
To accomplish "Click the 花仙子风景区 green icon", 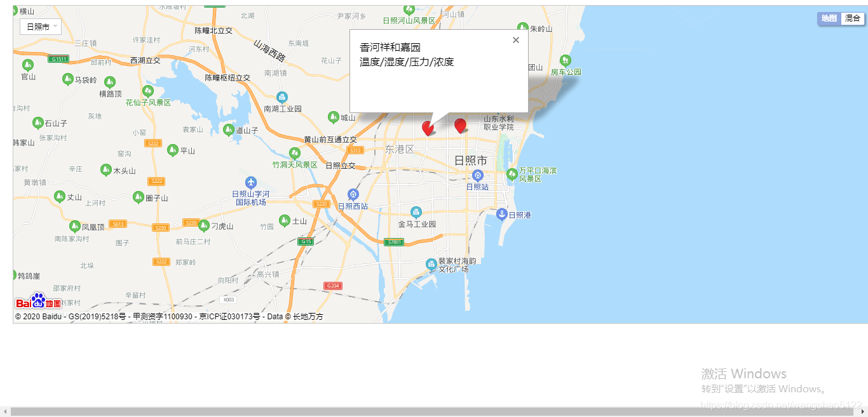I will pos(148,91).
